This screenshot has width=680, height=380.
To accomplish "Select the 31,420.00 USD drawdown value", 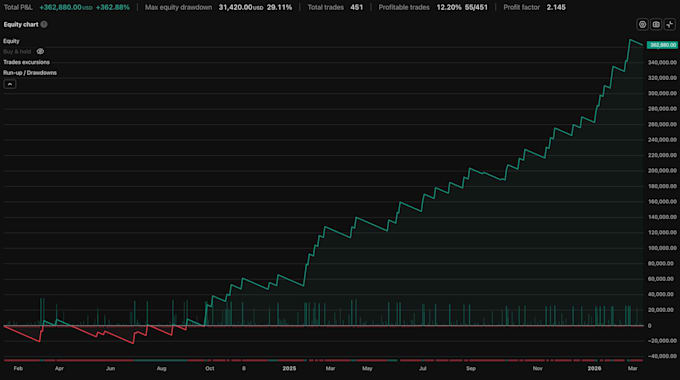I will pyautogui.click(x=241, y=7).
